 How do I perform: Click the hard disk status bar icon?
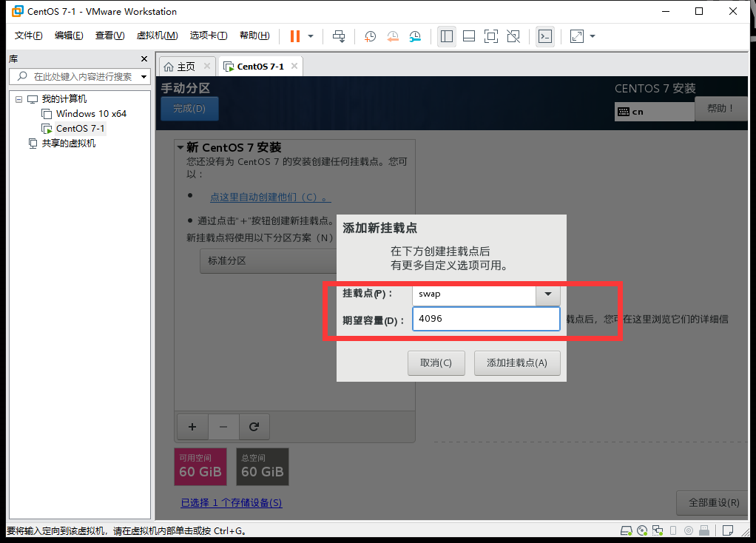627,531
